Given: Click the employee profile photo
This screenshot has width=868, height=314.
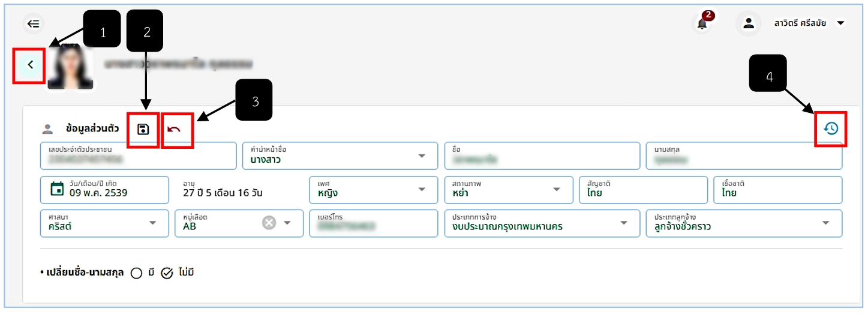Looking at the screenshot, I should (x=71, y=67).
